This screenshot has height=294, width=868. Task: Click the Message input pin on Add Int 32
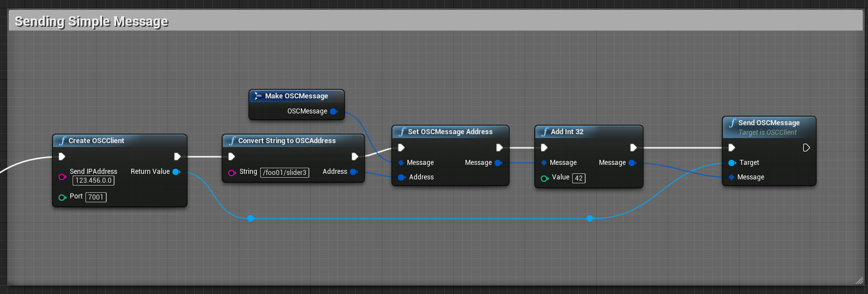(544, 163)
